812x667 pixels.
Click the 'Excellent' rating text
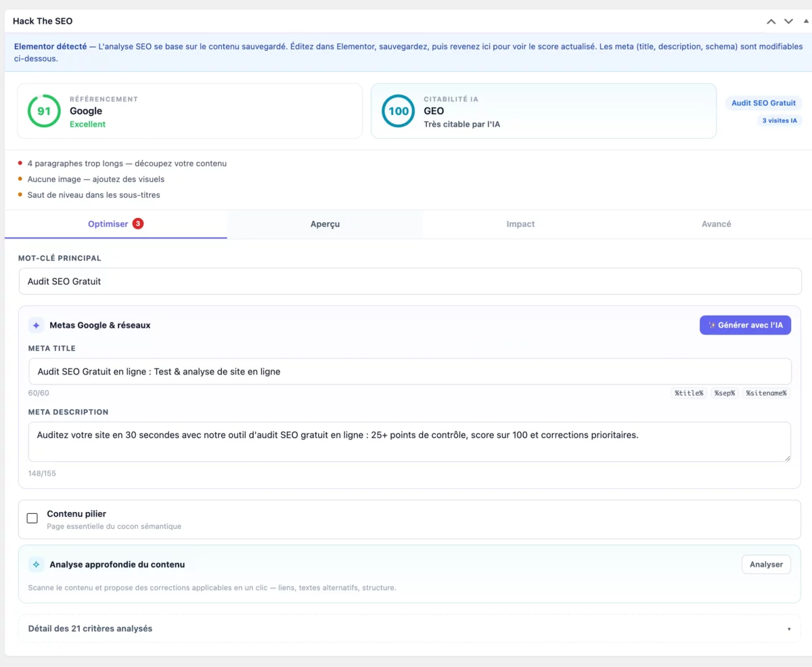pos(88,125)
